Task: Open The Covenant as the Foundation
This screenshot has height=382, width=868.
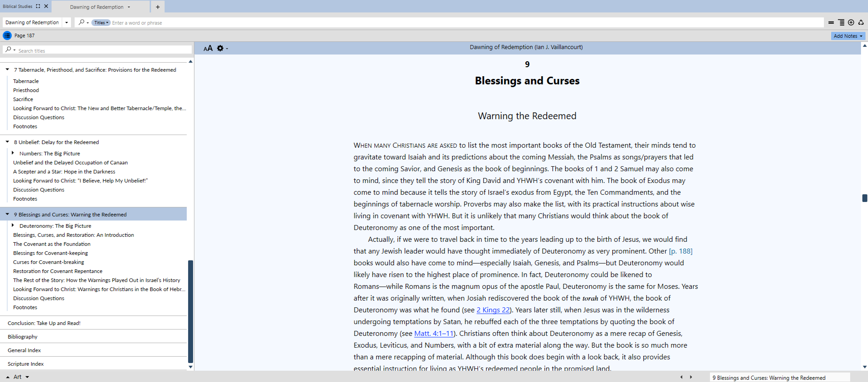Action: coord(52,244)
